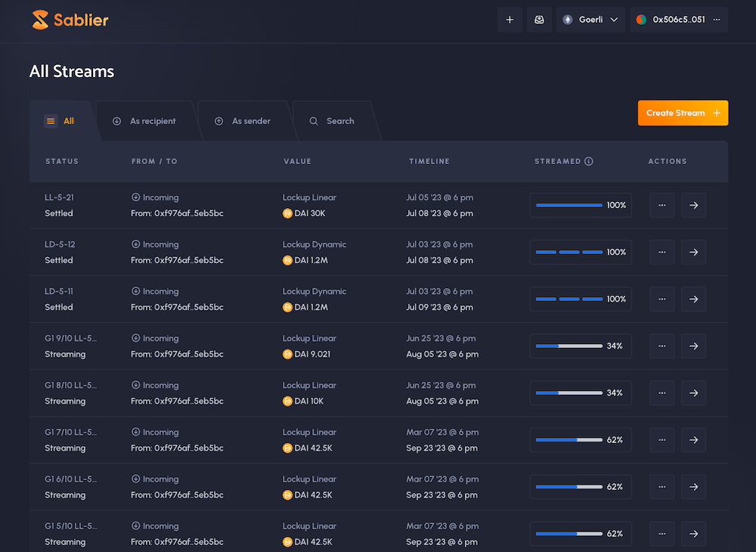Click the plus icon in top bar

pos(510,20)
